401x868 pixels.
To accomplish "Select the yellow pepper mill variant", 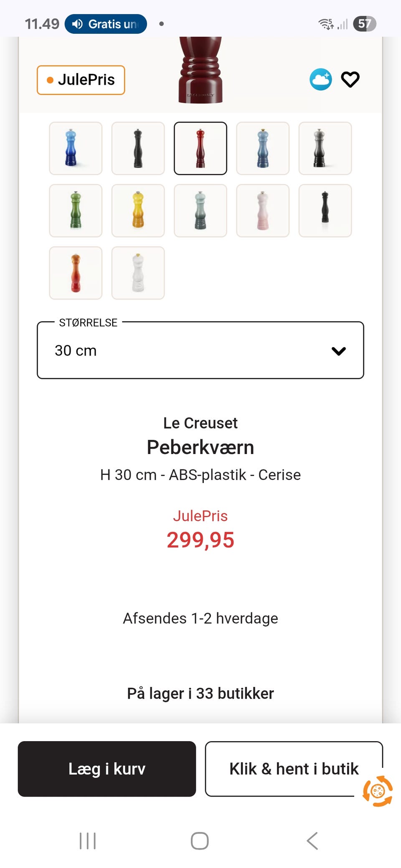I will point(138,211).
